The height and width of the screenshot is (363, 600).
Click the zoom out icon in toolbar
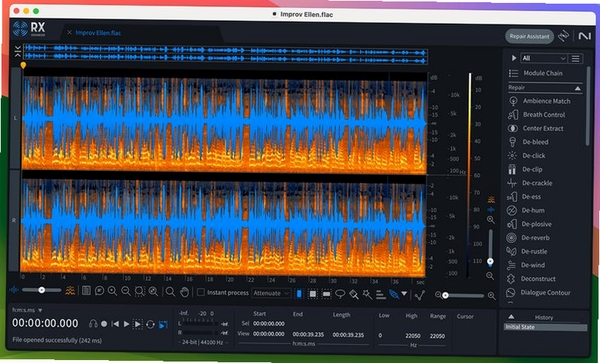coord(126,291)
